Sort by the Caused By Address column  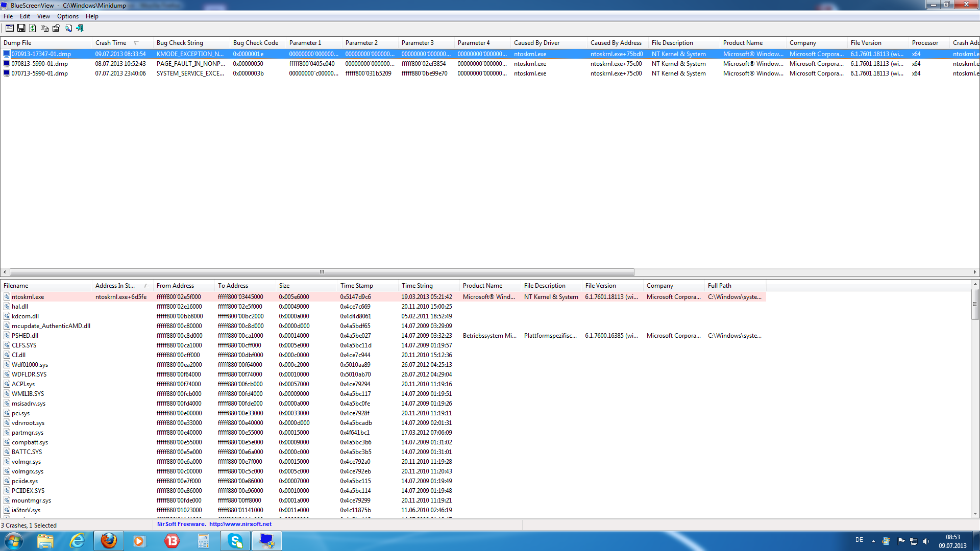[x=618, y=43]
